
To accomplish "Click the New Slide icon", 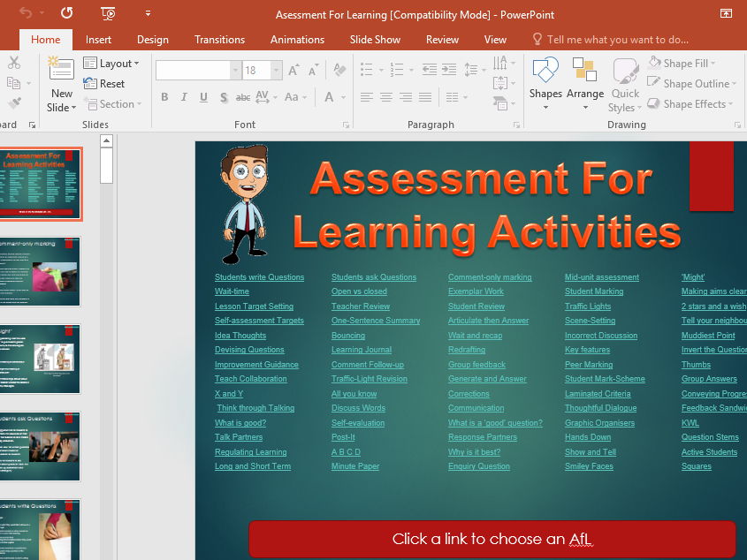I will [62, 69].
